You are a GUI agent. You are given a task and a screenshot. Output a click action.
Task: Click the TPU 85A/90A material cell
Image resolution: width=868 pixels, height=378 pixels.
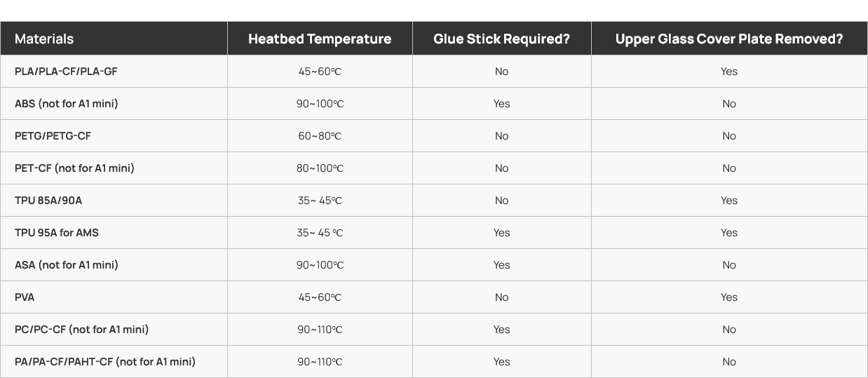[48, 201]
